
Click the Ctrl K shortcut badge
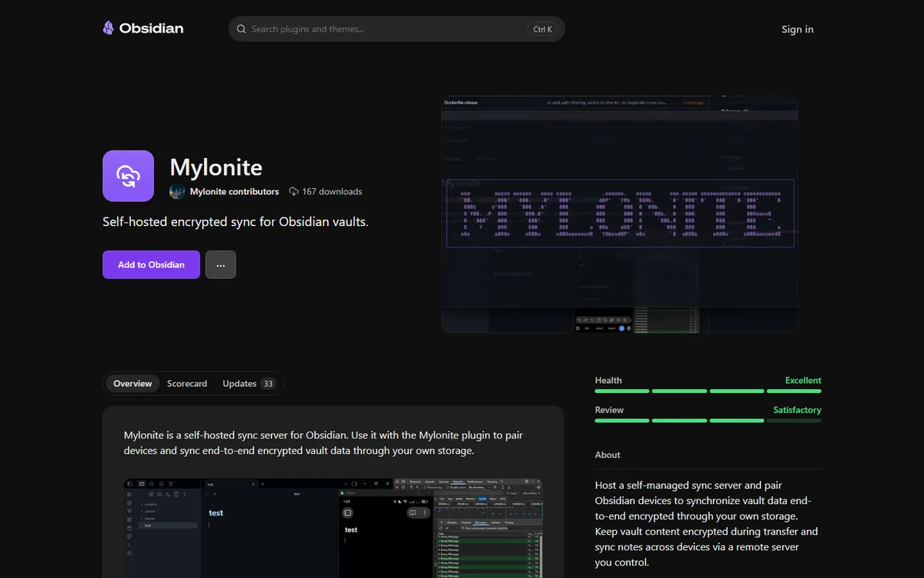tap(543, 29)
